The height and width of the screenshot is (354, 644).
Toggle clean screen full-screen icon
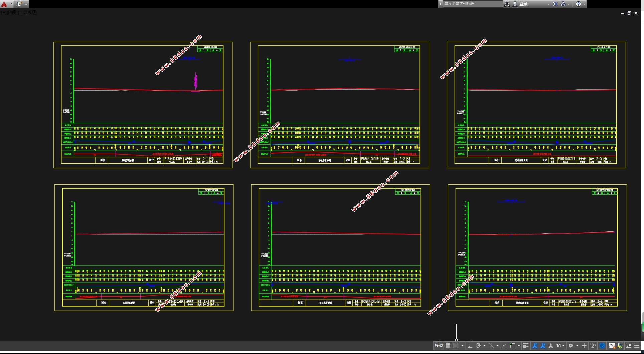(628, 346)
